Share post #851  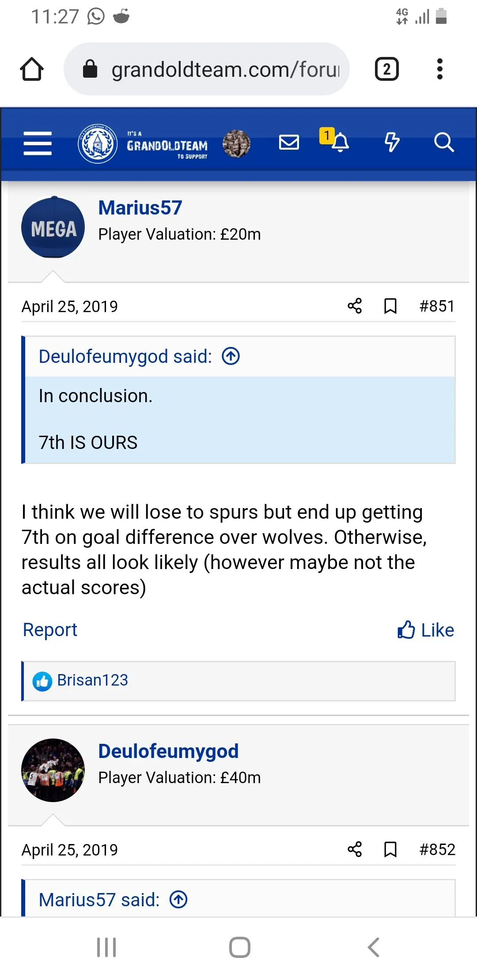tap(355, 306)
